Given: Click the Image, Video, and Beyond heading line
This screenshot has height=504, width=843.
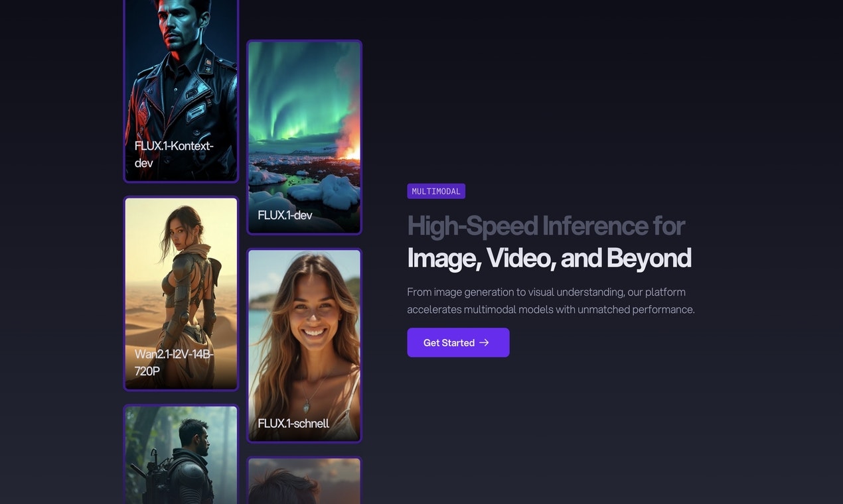Looking at the screenshot, I should tap(550, 257).
